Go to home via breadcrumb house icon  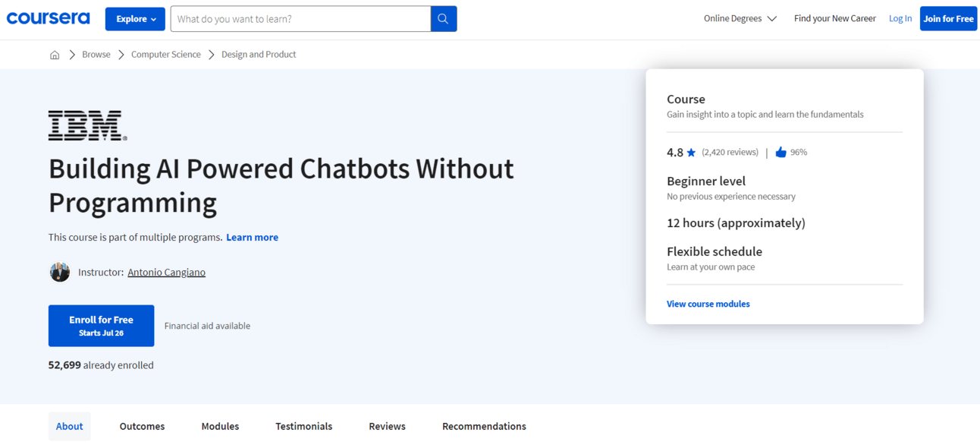pyautogui.click(x=55, y=55)
